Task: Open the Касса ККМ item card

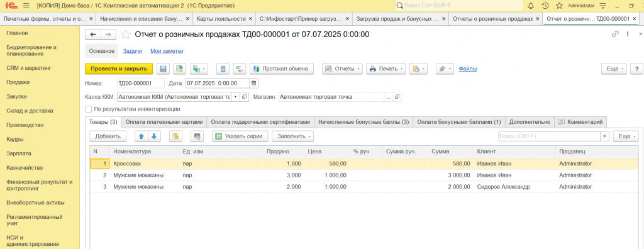Action: point(244,97)
